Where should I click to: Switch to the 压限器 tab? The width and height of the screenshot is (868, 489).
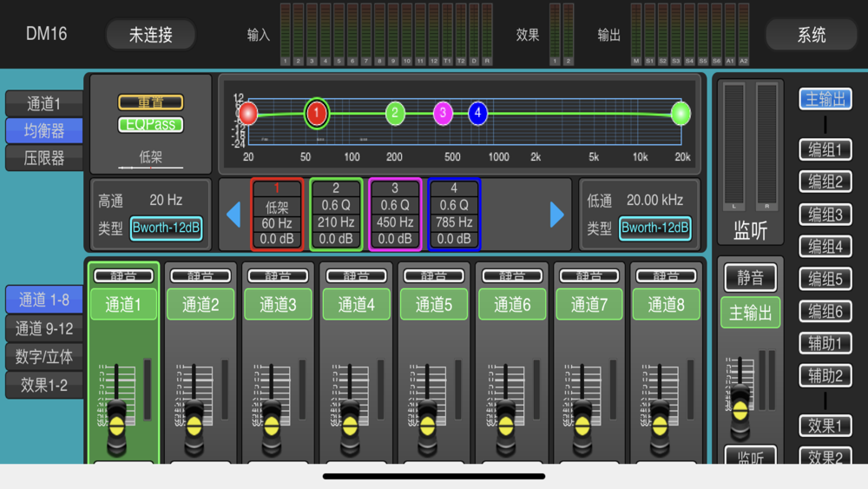coord(44,158)
